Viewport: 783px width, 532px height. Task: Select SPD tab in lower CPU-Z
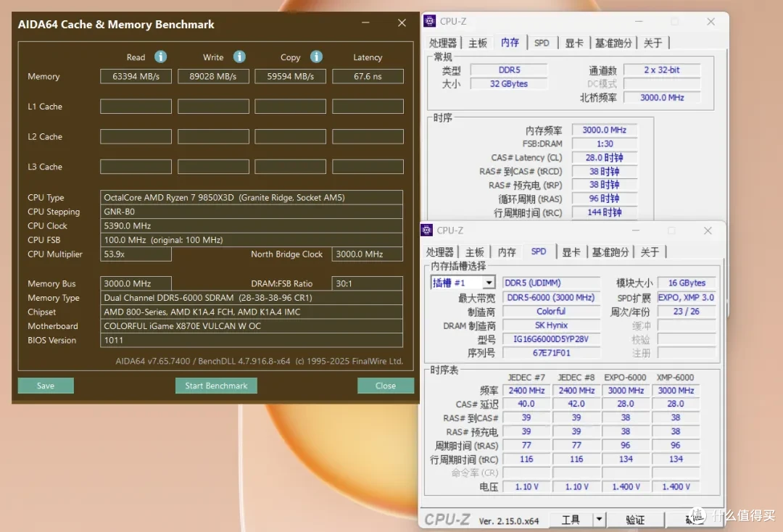(x=539, y=252)
